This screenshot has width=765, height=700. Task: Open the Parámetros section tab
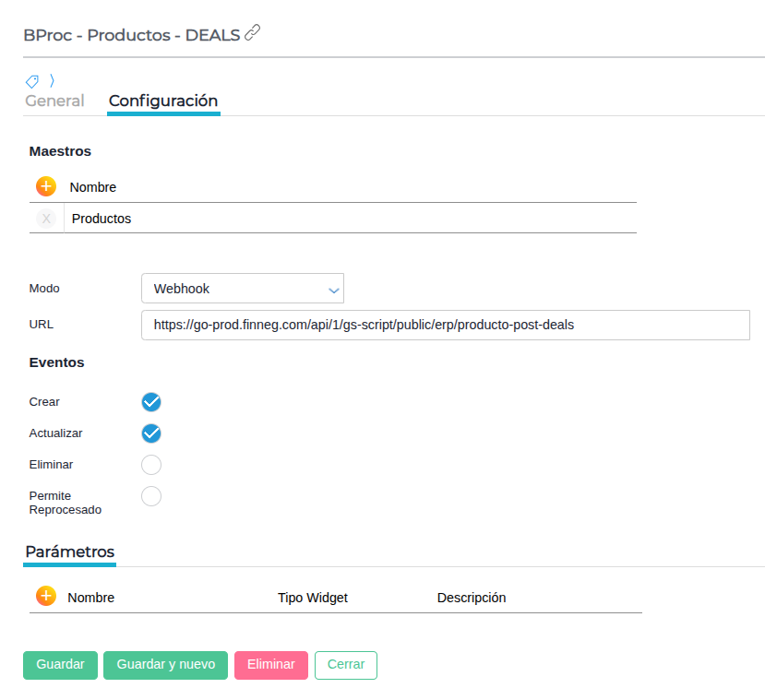[70, 552]
